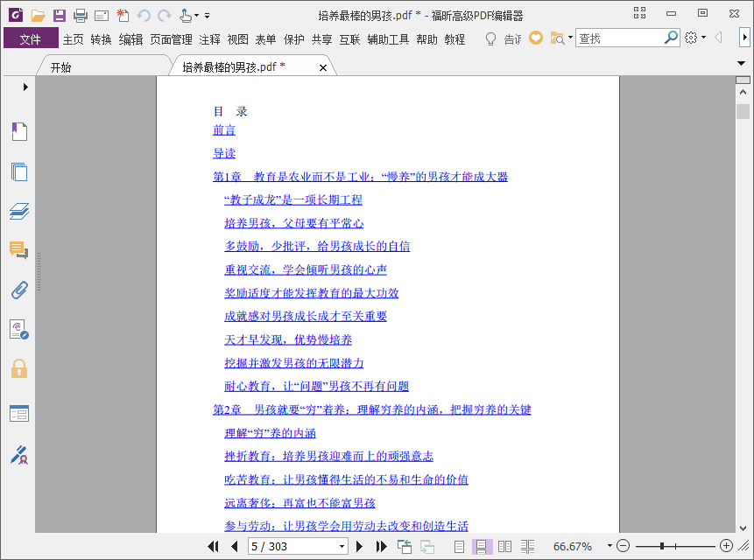Click the next view icon in status bar

[427, 546]
